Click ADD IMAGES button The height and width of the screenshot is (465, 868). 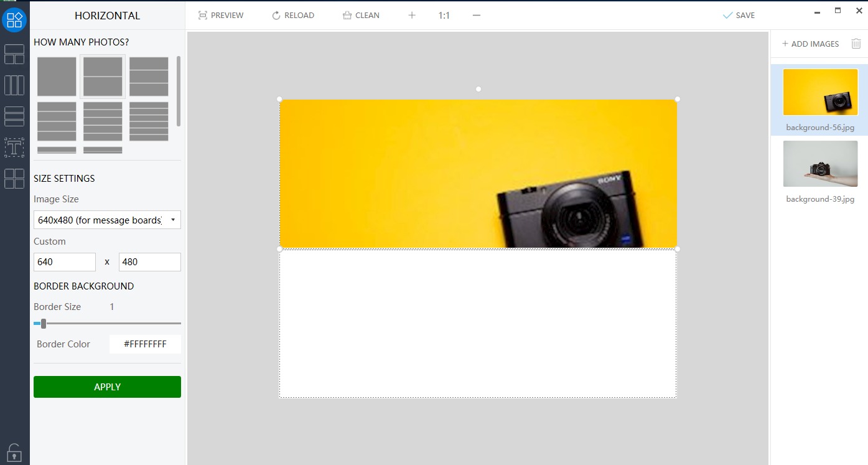(x=811, y=44)
